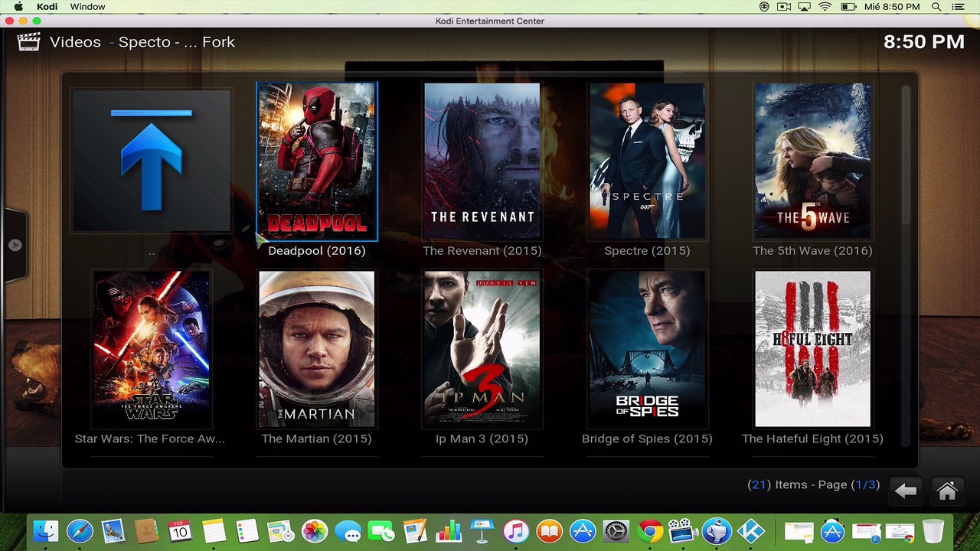Click the Videos clapperboard icon
The width and height of the screenshot is (980, 551).
[x=29, y=41]
